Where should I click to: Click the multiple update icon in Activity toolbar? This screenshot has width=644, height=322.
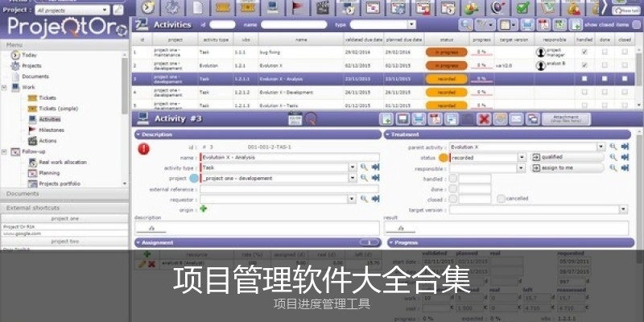point(532,119)
